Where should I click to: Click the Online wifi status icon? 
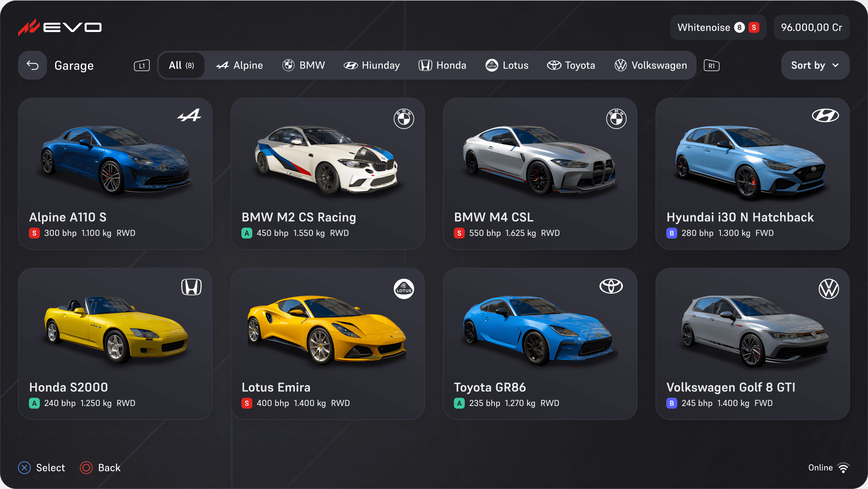(x=843, y=468)
